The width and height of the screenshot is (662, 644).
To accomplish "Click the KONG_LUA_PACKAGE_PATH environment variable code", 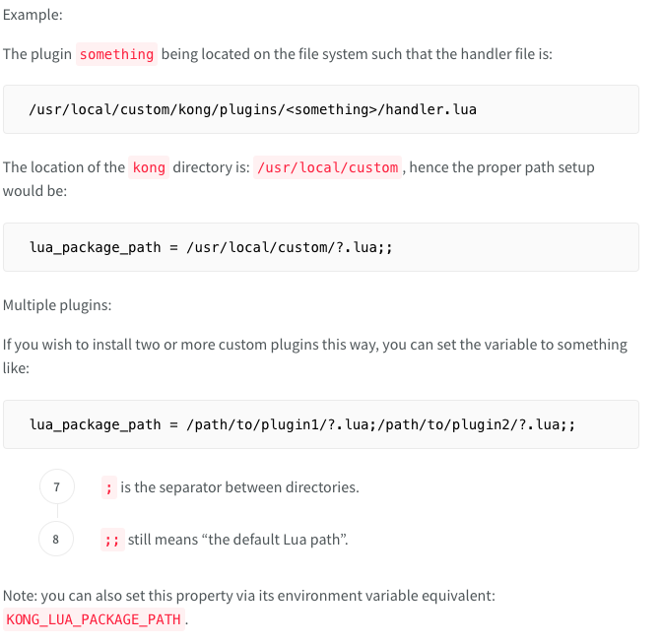I will tap(94, 619).
